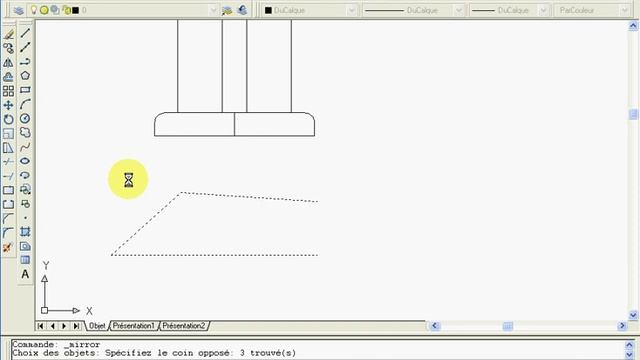Image resolution: width=640 pixels, height=360 pixels.
Task: Select the Erase tool
Action: click(x=8, y=34)
